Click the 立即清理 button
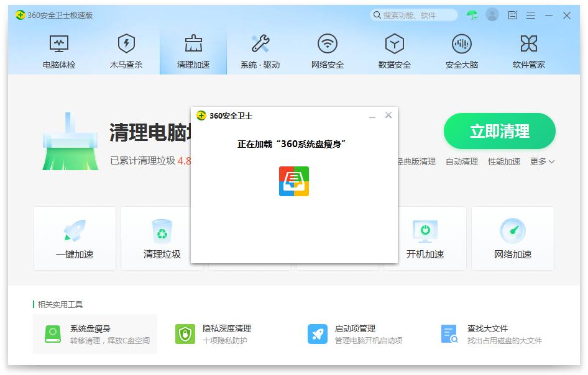 pyautogui.click(x=500, y=131)
